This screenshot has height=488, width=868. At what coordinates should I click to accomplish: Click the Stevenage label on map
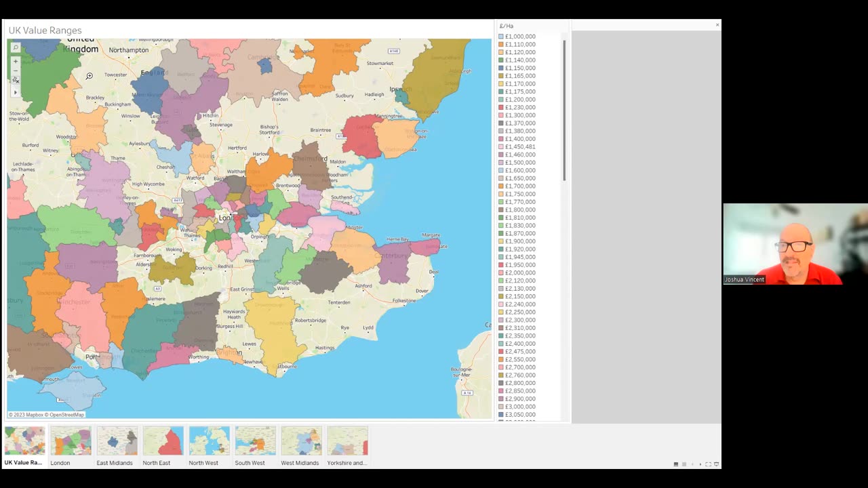221,125
